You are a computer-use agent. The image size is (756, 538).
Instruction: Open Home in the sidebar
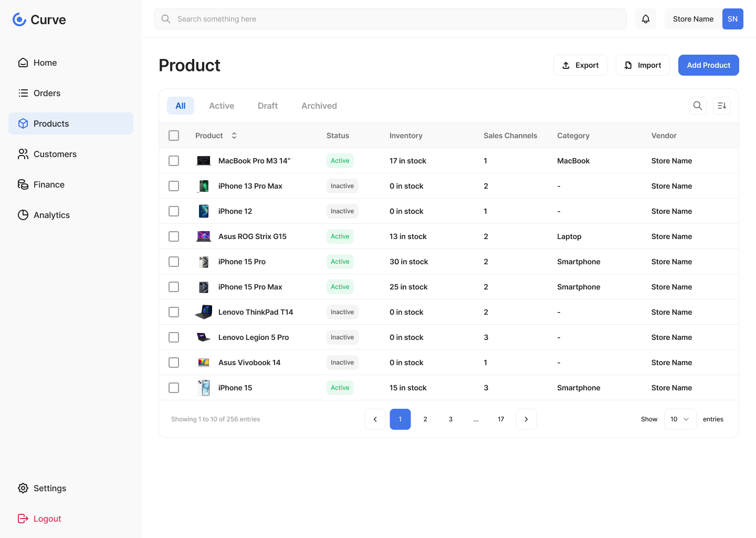[71, 63]
